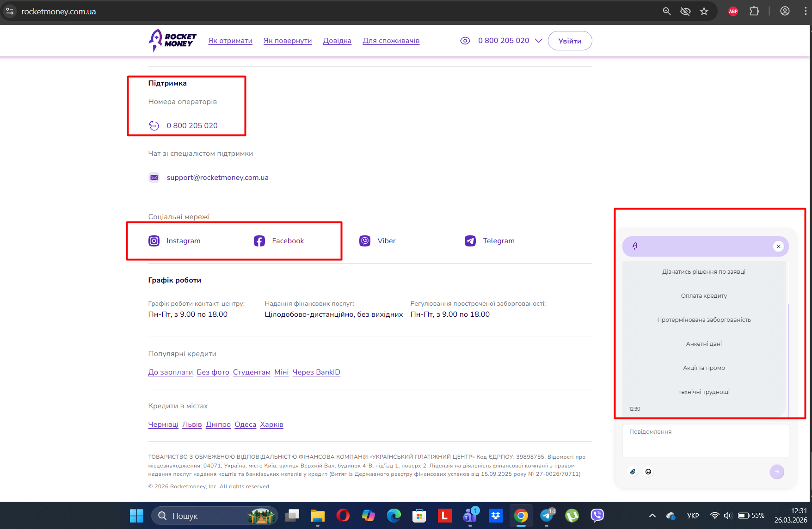Click the taskbar Пошук search box

tap(215, 516)
